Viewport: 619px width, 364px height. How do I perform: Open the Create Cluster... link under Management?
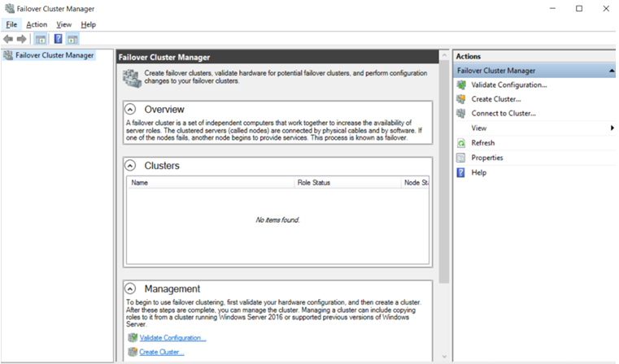pyautogui.click(x=162, y=352)
